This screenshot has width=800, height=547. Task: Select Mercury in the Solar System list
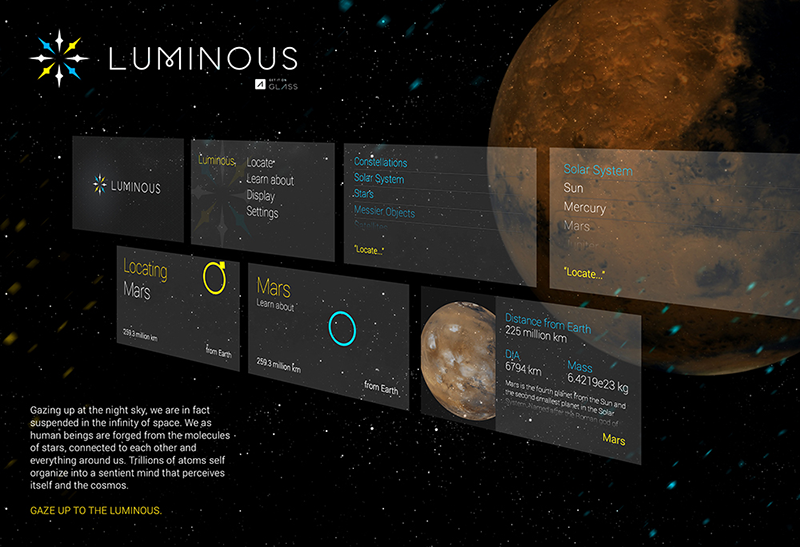pyautogui.click(x=585, y=208)
